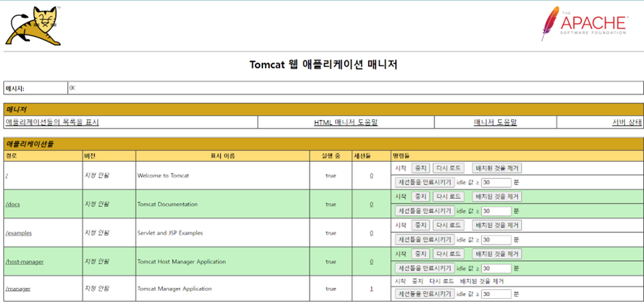Open the /host-manager path link
Image resolution: width=644 pixels, height=307 pixels.
(x=25, y=262)
